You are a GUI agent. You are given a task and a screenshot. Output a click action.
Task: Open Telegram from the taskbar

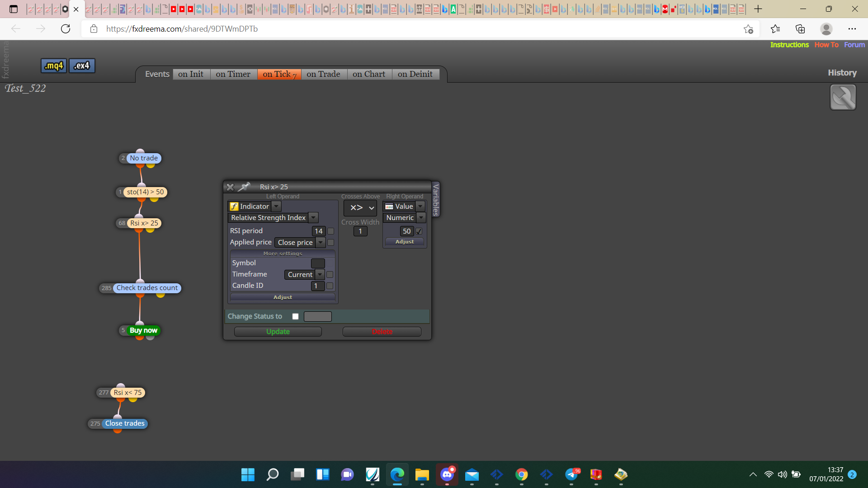tap(572, 474)
